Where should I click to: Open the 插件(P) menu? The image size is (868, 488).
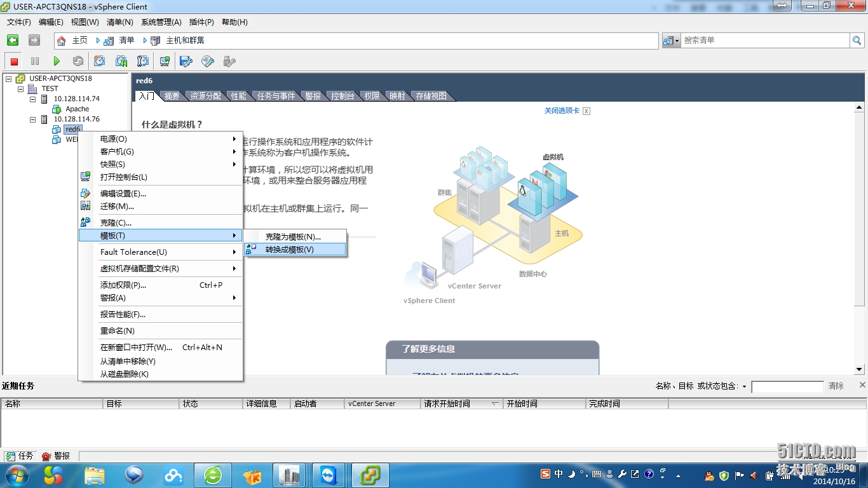pyautogui.click(x=201, y=22)
